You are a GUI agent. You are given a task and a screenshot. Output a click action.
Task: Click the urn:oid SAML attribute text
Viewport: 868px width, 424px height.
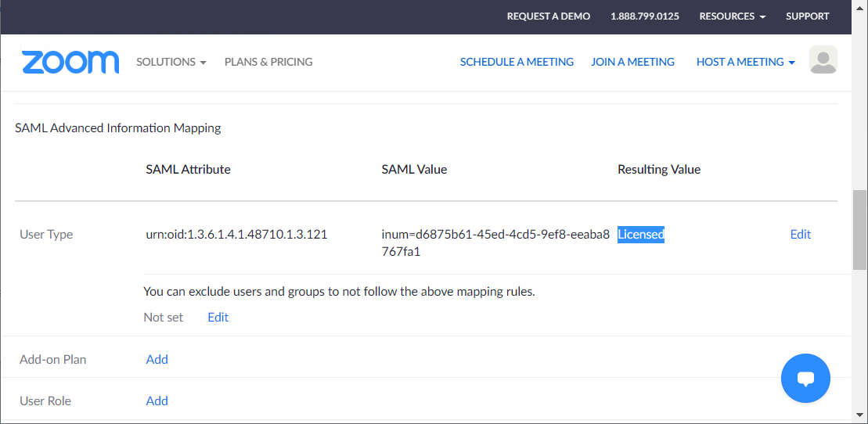237,234
